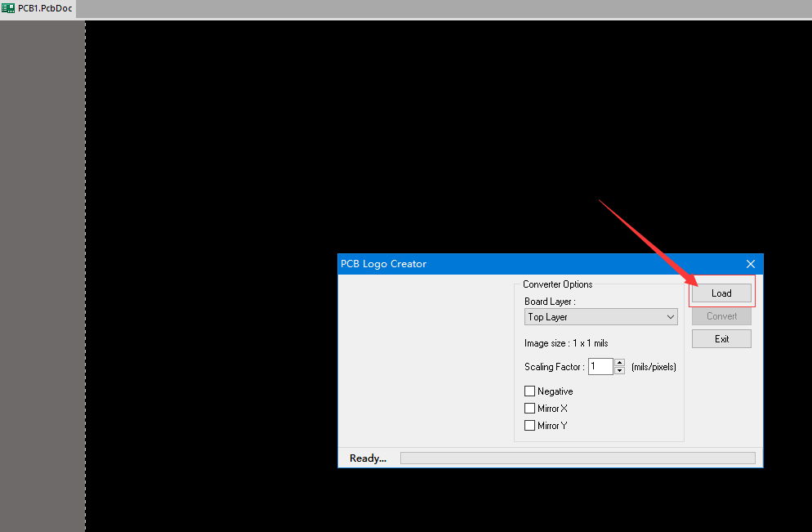
Task: Click the Image size label
Action: [566, 343]
